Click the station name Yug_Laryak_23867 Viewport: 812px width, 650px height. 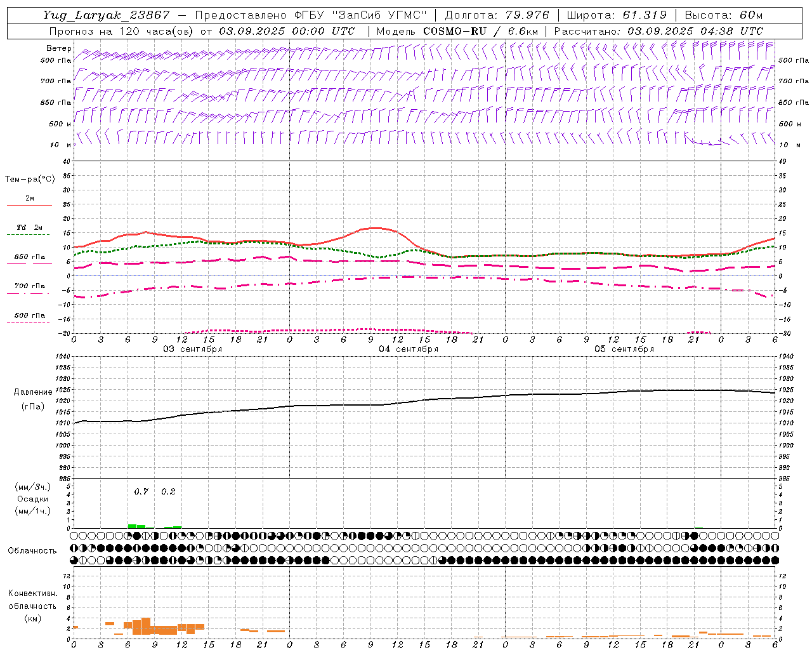pyautogui.click(x=107, y=15)
